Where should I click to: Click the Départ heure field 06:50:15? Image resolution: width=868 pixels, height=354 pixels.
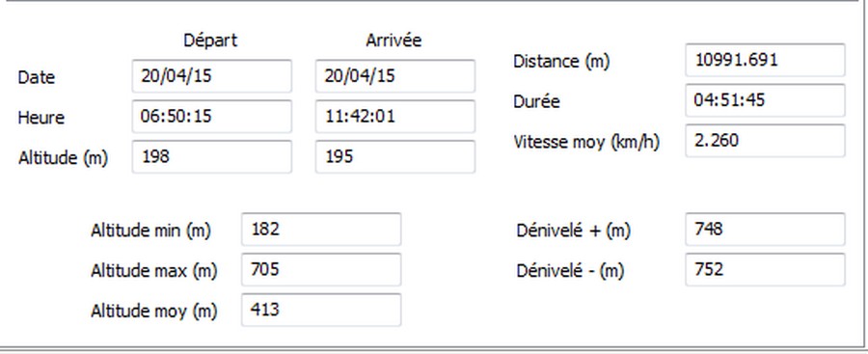211,117
